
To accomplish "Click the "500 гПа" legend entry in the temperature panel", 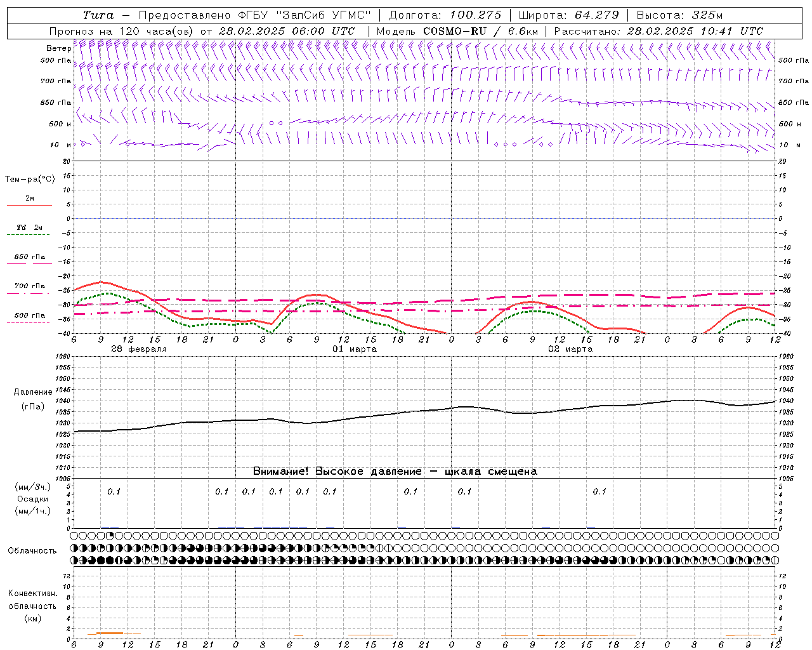I will point(30,315).
